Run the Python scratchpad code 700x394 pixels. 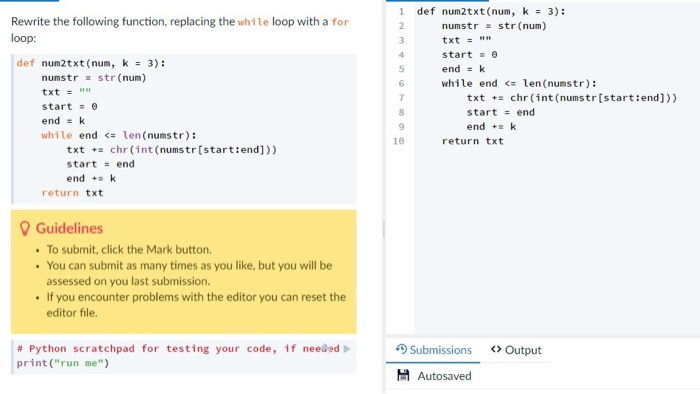point(347,349)
